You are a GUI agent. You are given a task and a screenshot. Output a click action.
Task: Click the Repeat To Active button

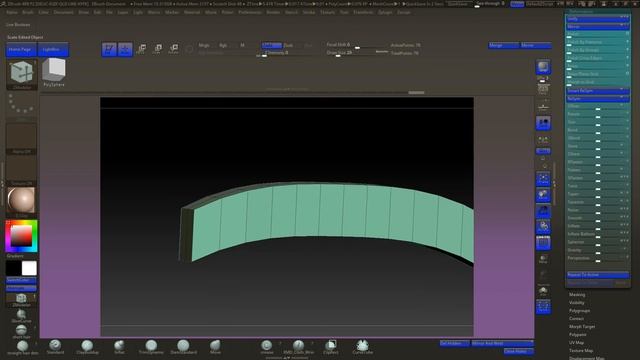tap(598, 275)
